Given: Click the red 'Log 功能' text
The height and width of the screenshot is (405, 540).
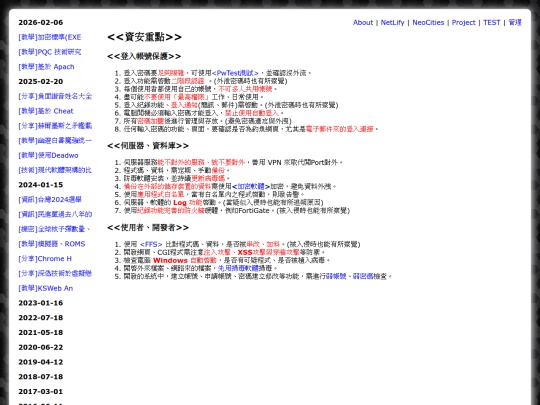Looking at the screenshot, I should [x=188, y=202].
